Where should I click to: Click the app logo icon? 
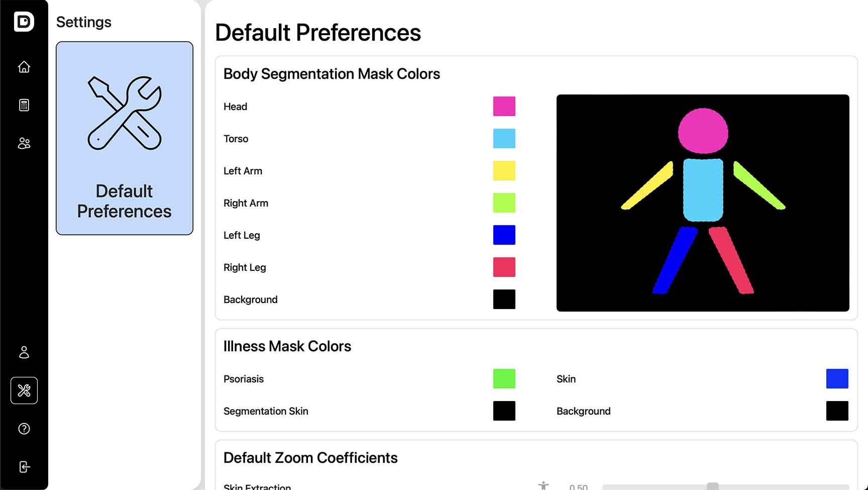[24, 22]
